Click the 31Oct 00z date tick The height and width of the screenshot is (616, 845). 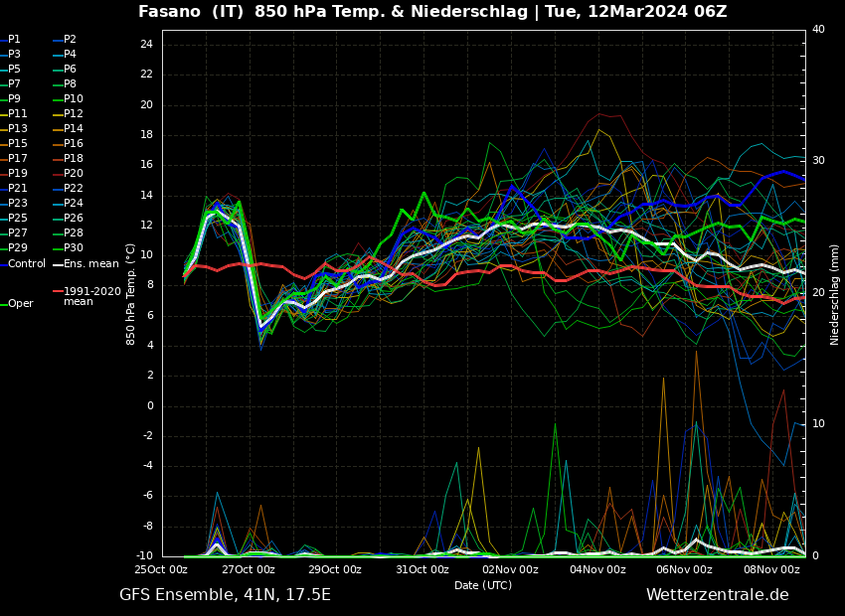point(422,570)
